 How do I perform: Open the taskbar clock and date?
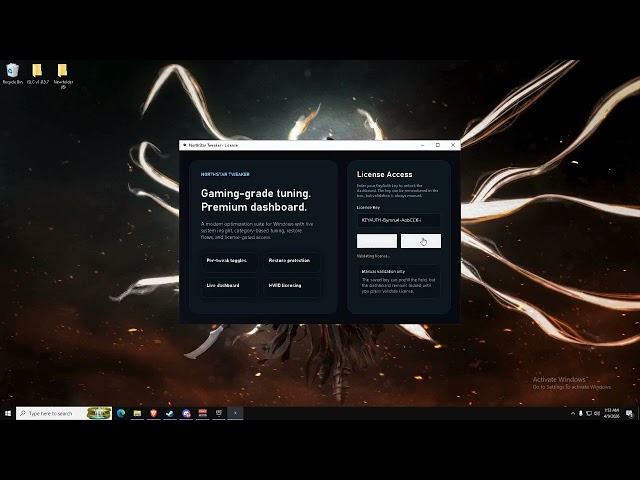point(612,413)
